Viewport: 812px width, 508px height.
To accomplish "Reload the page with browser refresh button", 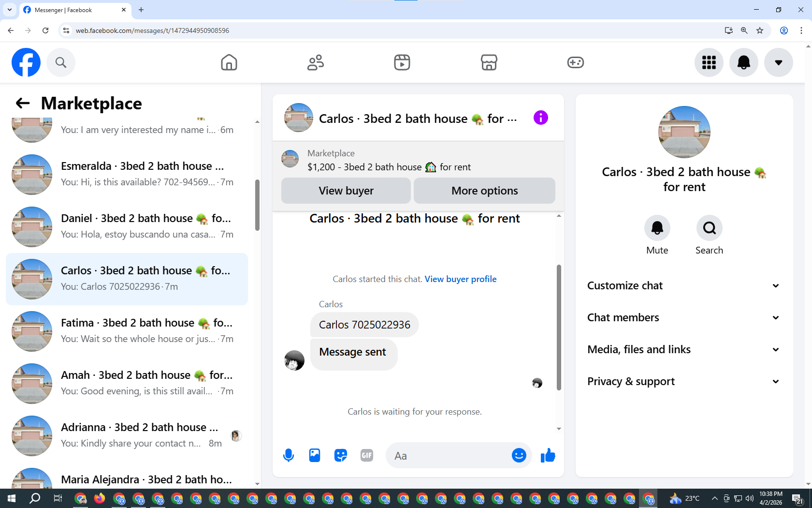I will 45,30.
